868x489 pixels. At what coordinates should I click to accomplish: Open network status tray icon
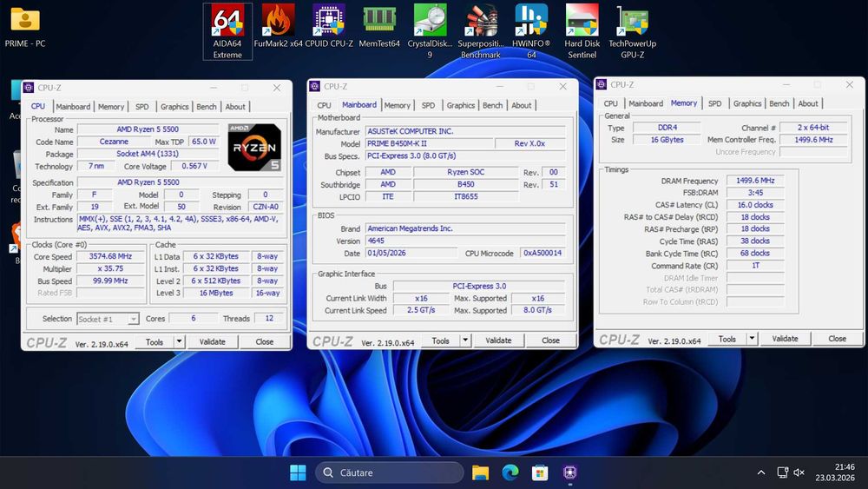pos(782,472)
